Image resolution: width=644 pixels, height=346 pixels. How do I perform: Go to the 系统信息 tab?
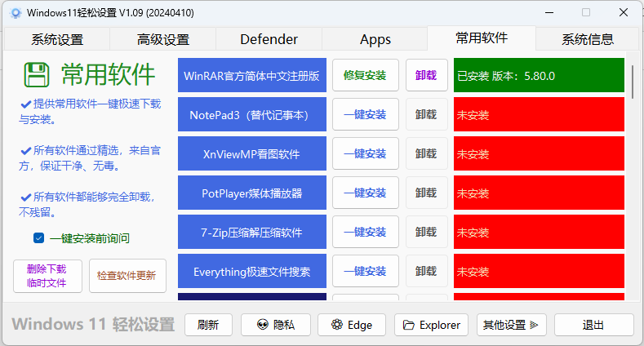click(588, 39)
